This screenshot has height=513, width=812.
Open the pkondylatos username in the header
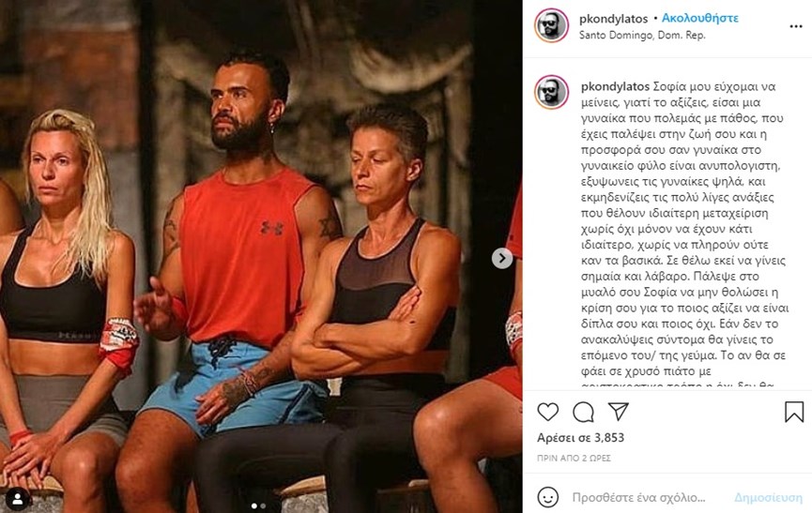(613, 19)
